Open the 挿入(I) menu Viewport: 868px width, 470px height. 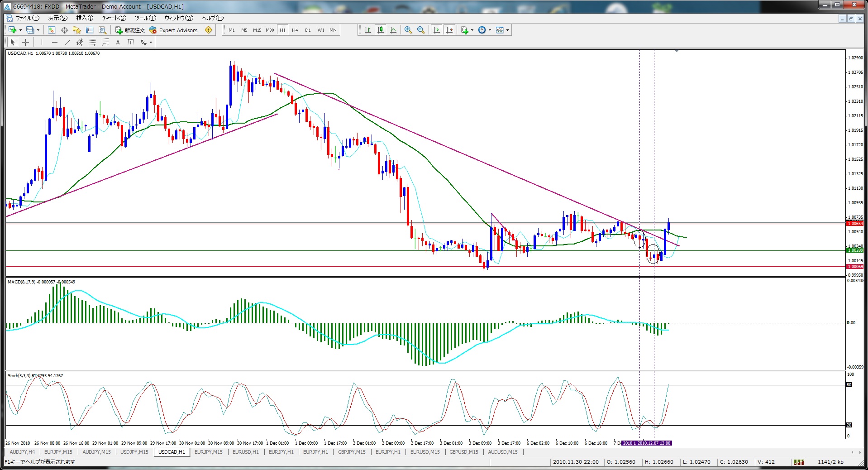85,18
